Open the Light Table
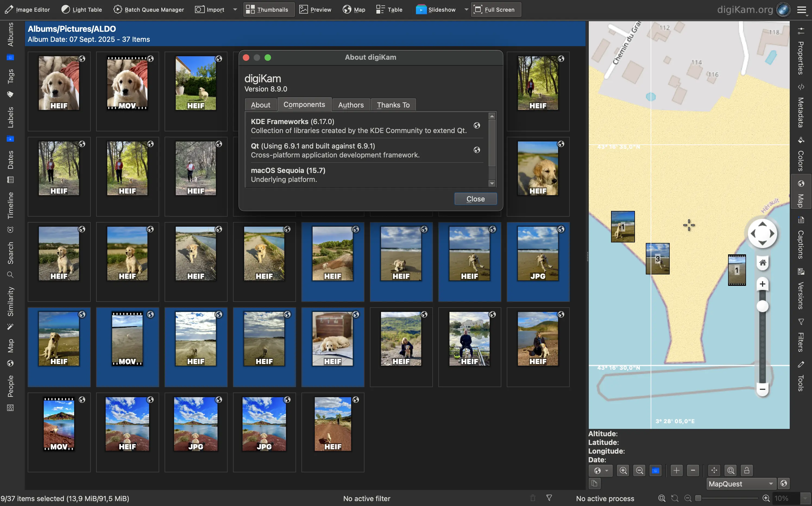The image size is (812, 506). click(x=82, y=10)
